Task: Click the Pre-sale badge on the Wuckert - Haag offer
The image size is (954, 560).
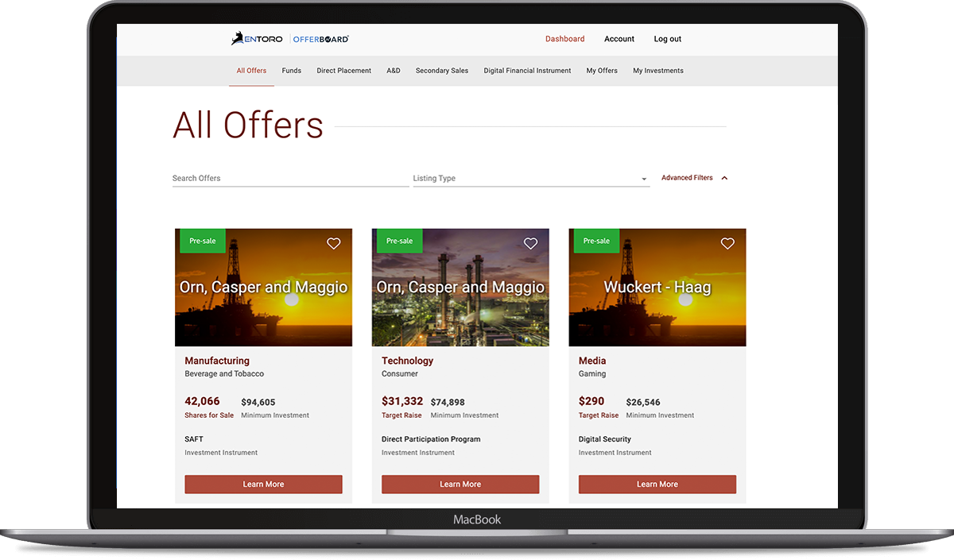Action: pyautogui.click(x=596, y=241)
